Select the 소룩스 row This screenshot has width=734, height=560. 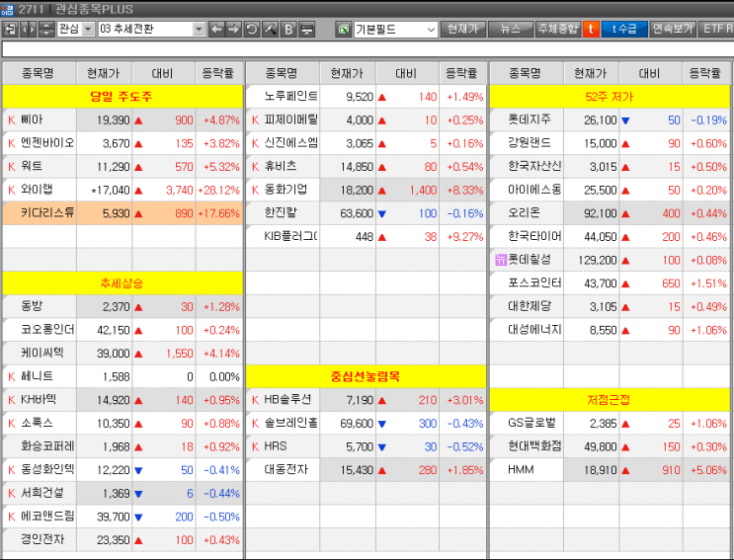122,424
